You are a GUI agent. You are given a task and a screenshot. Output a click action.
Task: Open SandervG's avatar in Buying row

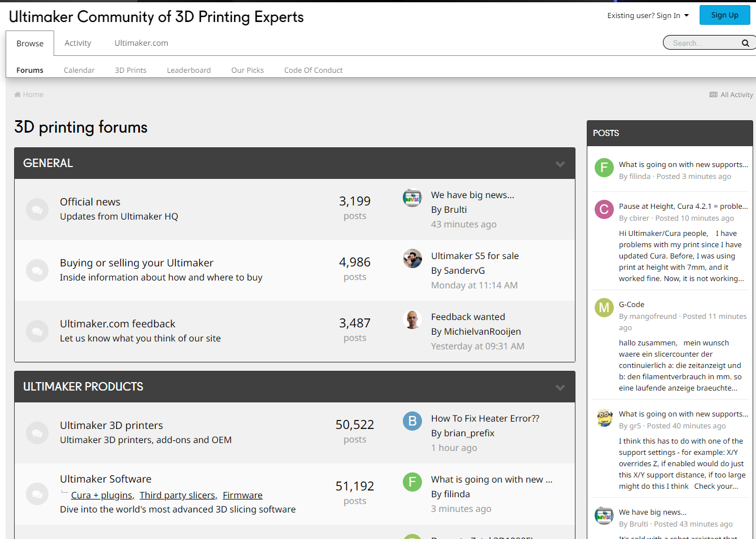click(x=412, y=258)
